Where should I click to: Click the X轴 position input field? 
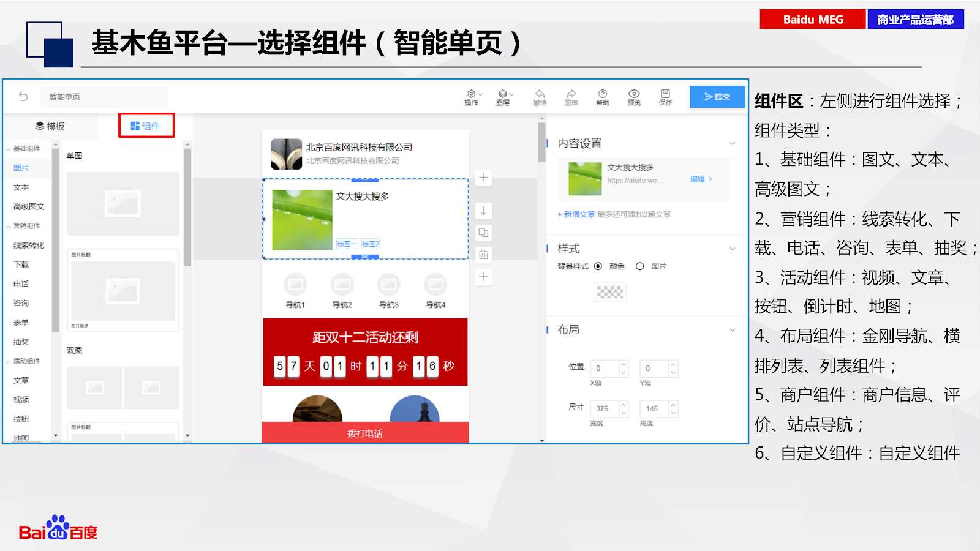pos(605,369)
